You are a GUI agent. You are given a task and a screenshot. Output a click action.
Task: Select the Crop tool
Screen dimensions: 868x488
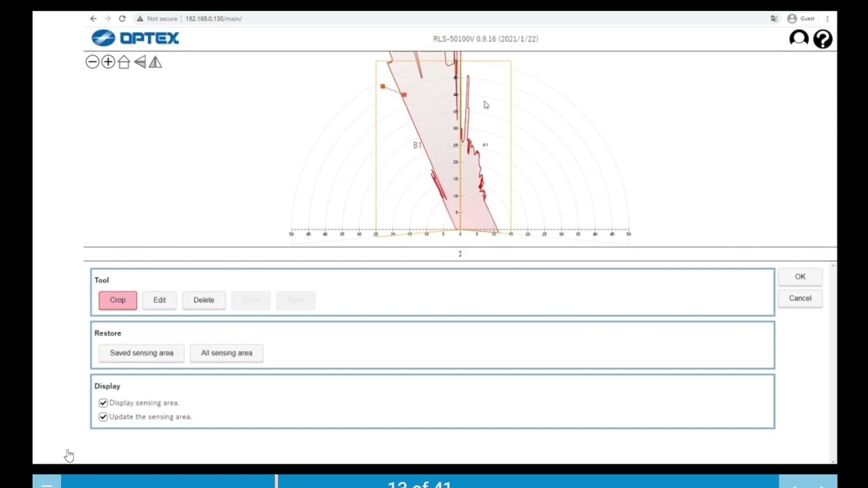[x=117, y=300]
